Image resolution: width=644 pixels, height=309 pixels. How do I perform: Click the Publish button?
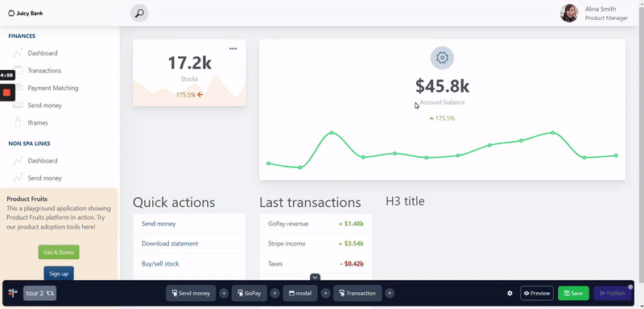[x=613, y=293]
